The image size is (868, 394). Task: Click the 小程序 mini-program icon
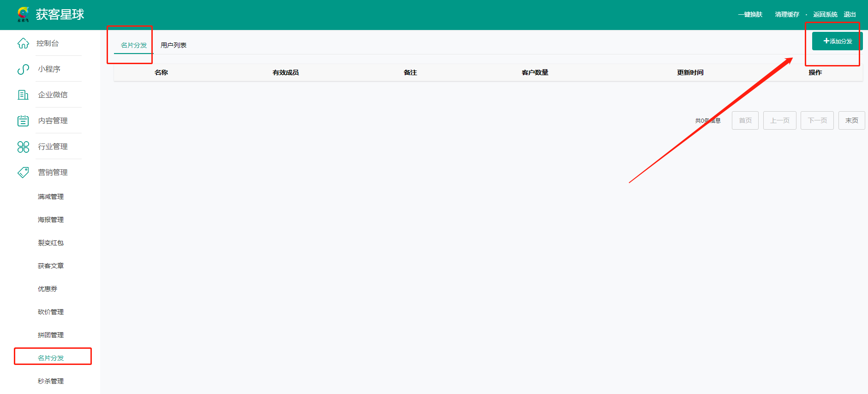click(23, 69)
